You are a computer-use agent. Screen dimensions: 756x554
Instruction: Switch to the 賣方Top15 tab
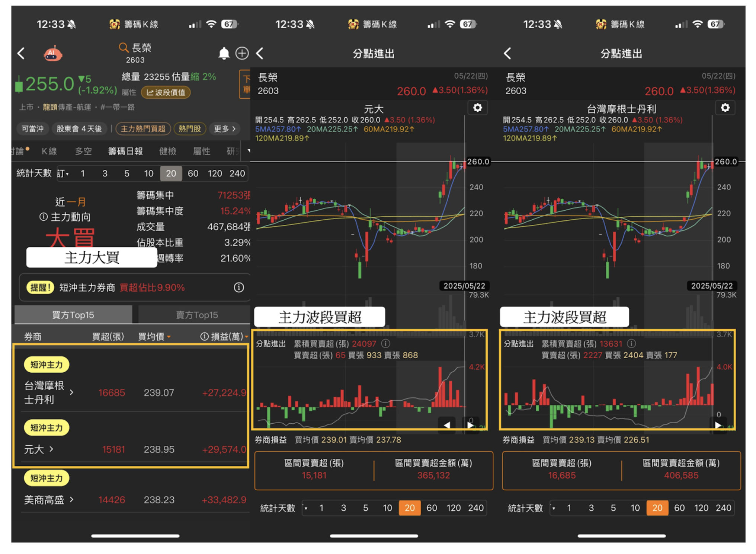point(196,315)
